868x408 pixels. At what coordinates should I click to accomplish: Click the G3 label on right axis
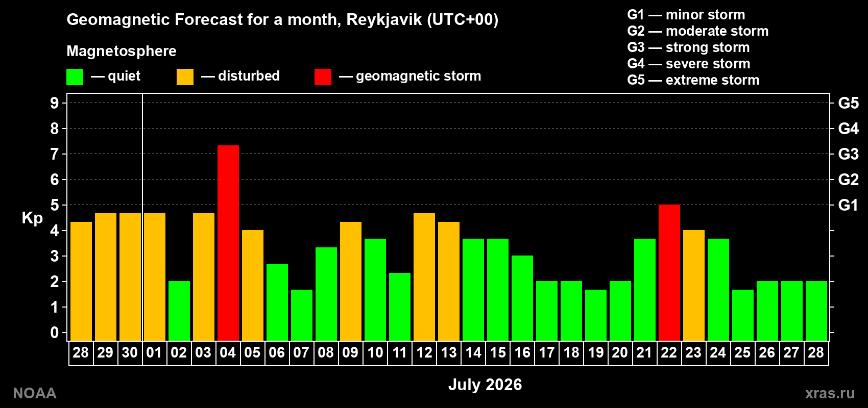pos(849,154)
